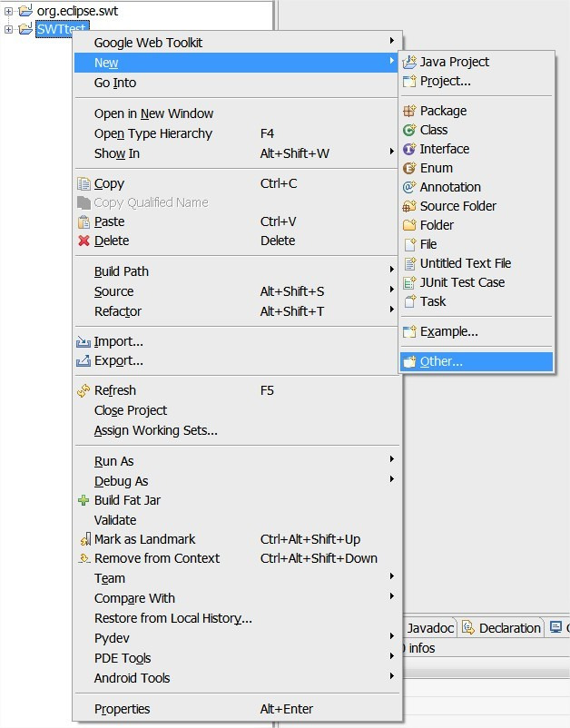570x728 pixels.
Task: Click the Task icon
Action: tap(410, 301)
